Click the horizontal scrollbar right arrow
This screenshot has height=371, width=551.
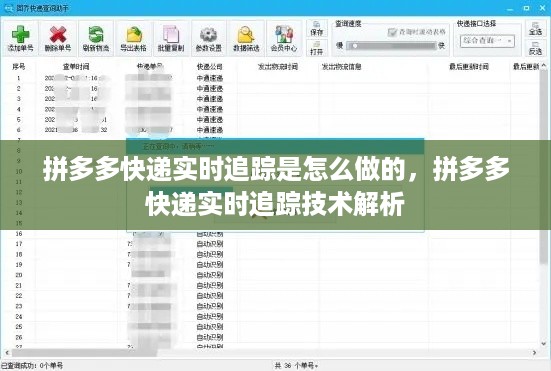pos(535,352)
